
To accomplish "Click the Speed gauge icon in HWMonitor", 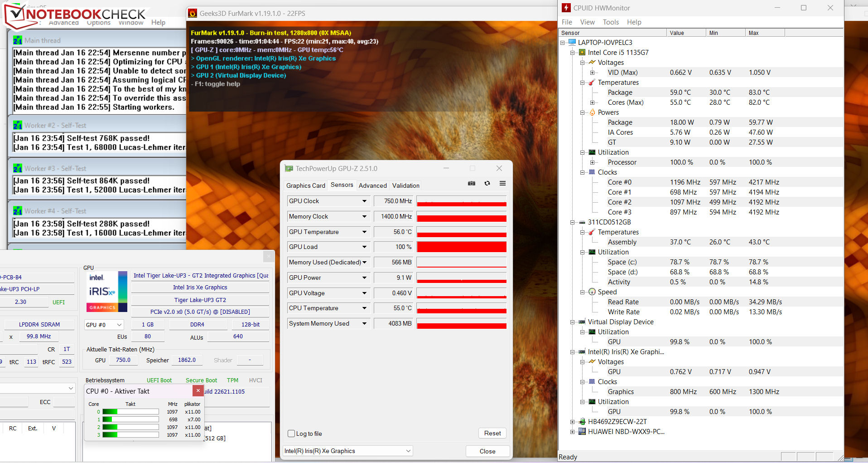I will coord(592,292).
